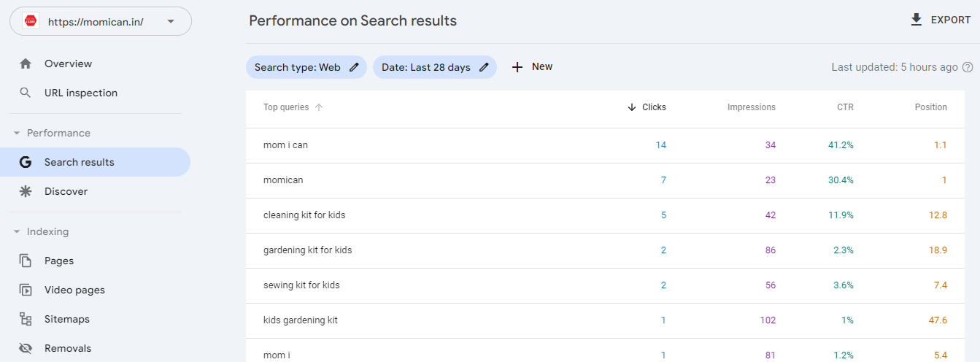Add a New filter
980x362 pixels.
[x=532, y=67]
